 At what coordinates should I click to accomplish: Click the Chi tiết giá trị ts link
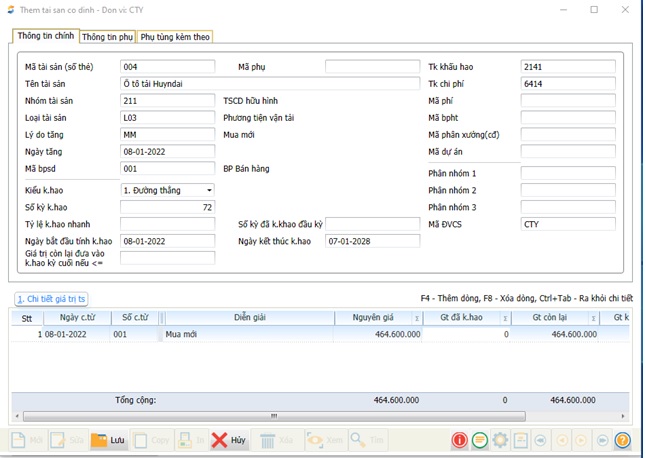(52, 298)
